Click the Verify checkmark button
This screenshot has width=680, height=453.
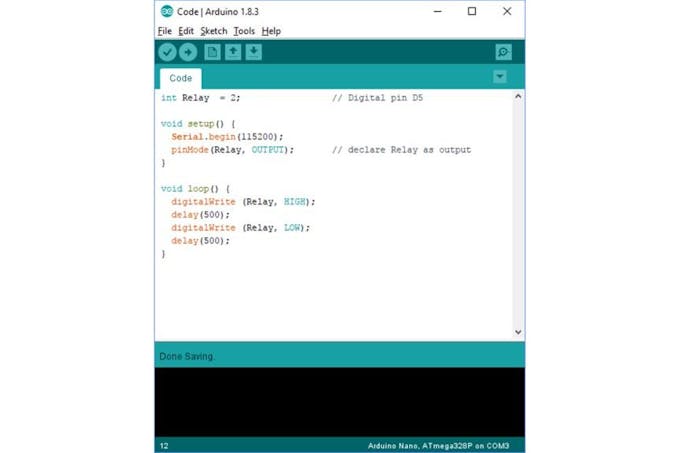167,52
